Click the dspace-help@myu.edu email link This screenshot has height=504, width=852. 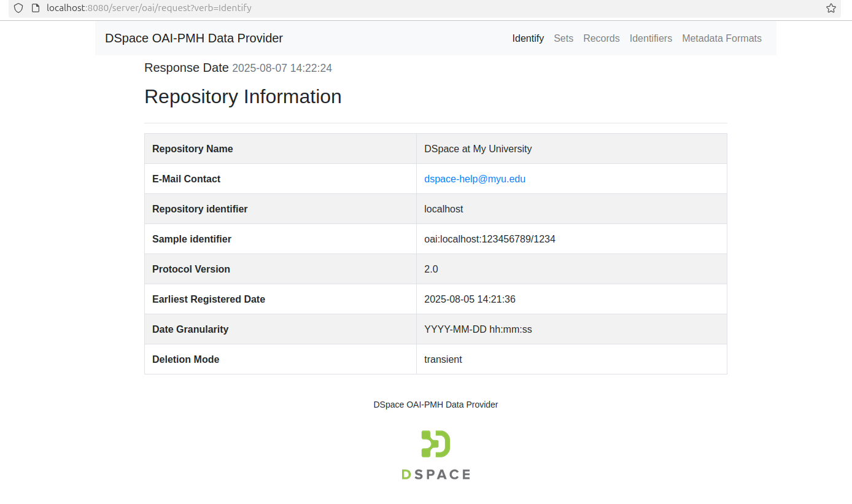474,179
